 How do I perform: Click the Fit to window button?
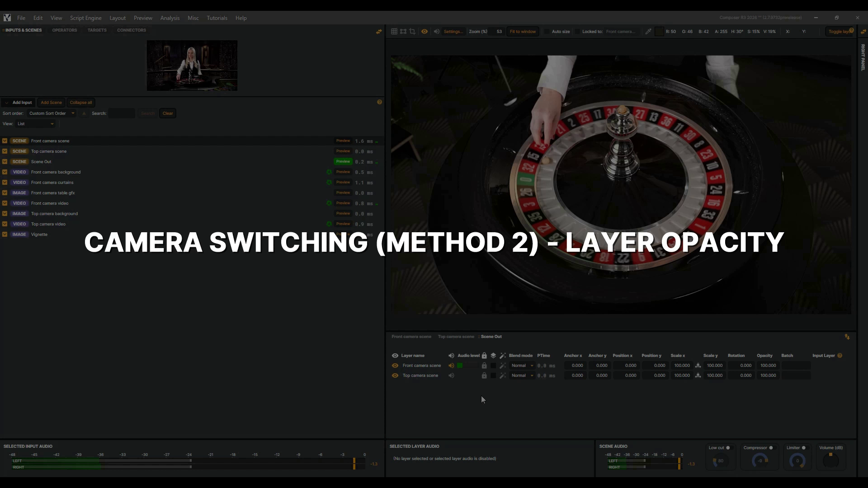(523, 32)
